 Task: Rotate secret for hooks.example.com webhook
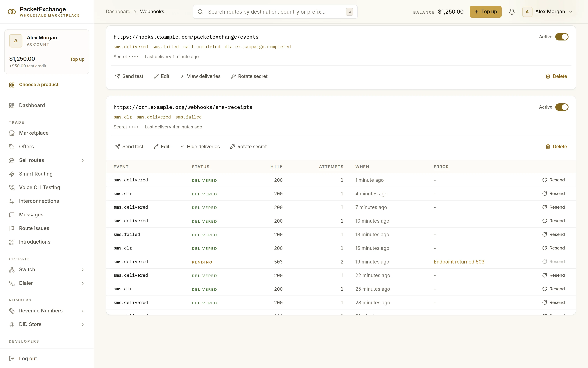[x=249, y=76]
